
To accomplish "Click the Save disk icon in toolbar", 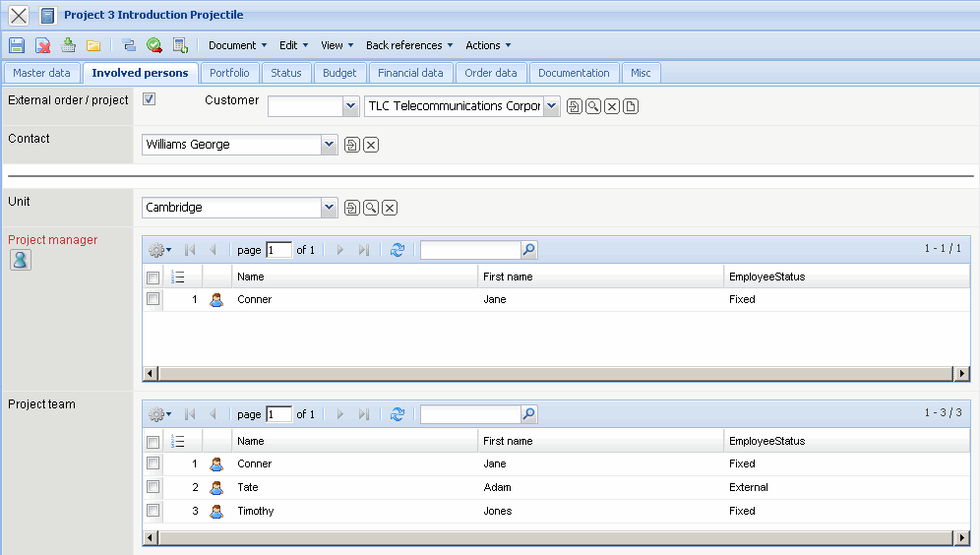I will tap(17, 45).
